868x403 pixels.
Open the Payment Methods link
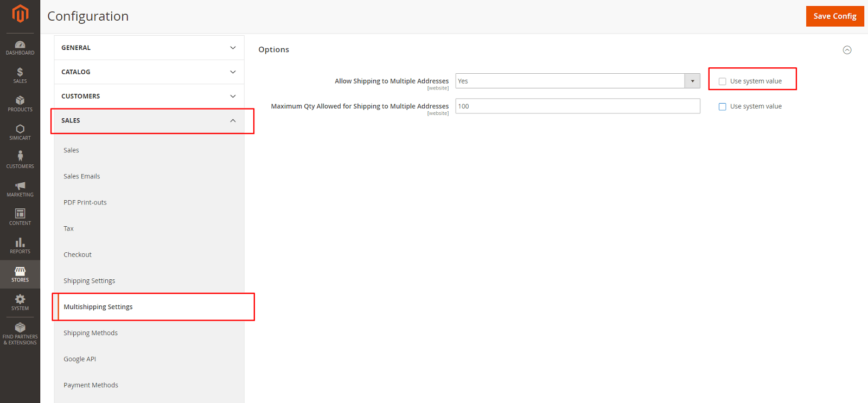point(91,385)
